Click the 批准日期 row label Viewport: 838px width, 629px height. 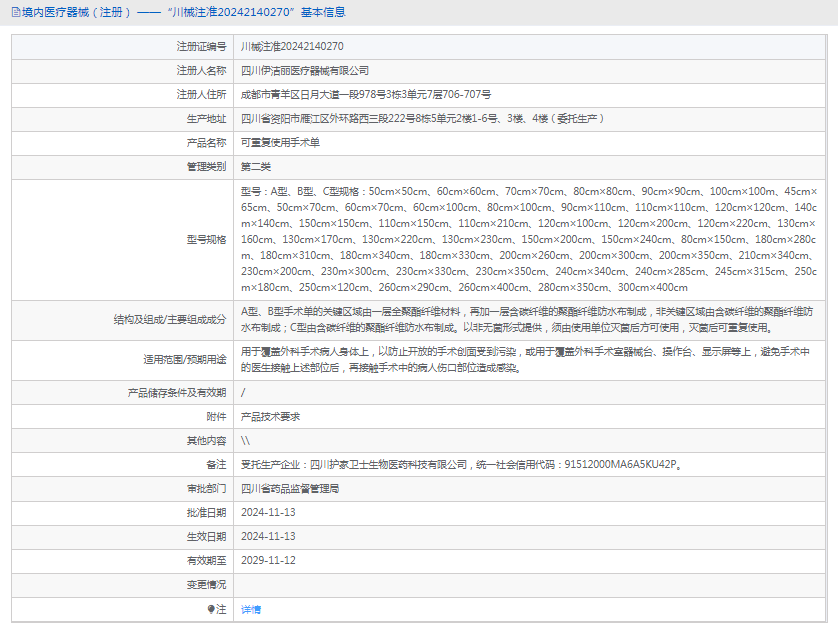coord(206,513)
